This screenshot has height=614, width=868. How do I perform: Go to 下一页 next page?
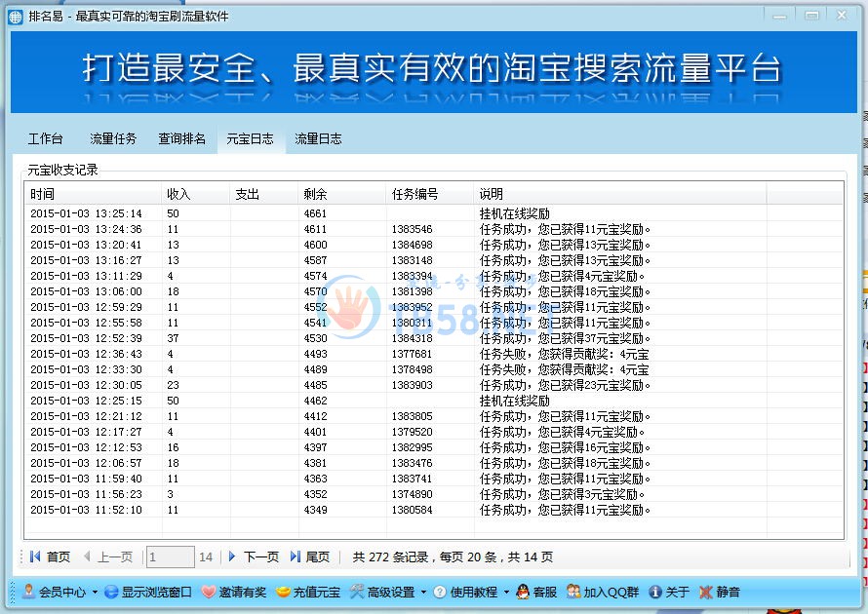click(x=254, y=557)
